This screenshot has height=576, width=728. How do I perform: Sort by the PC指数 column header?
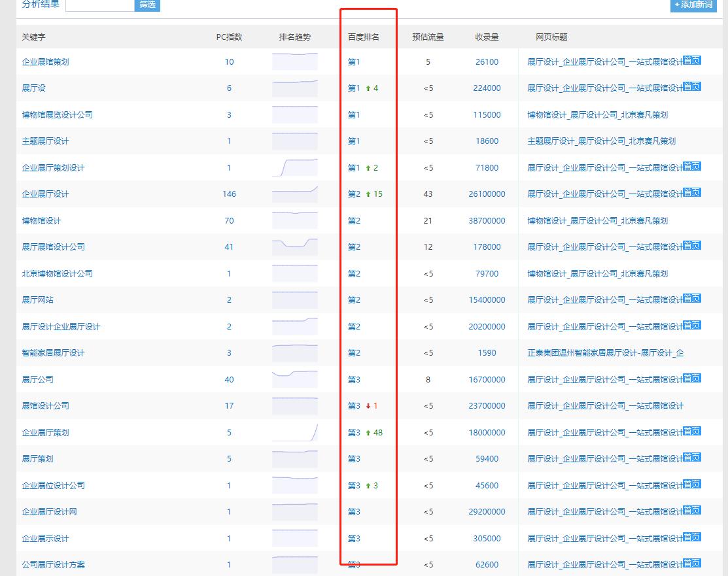tap(229, 37)
